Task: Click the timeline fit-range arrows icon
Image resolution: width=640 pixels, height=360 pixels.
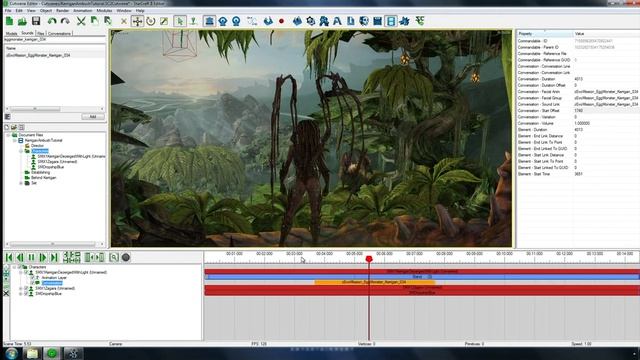Action: tap(94, 257)
